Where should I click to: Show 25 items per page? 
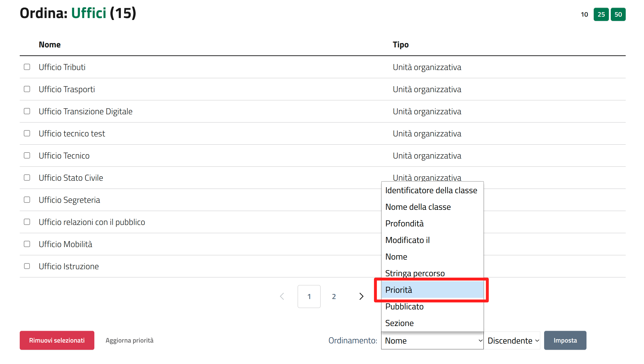pyautogui.click(x=601, y=14)
